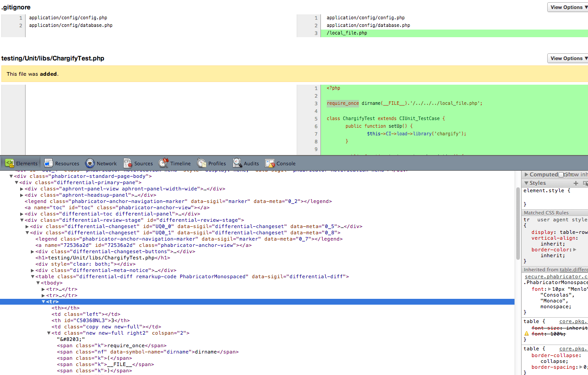588x375 pixels.
Task: Select the span node containing __FILE__
Action: click(104, 365)
